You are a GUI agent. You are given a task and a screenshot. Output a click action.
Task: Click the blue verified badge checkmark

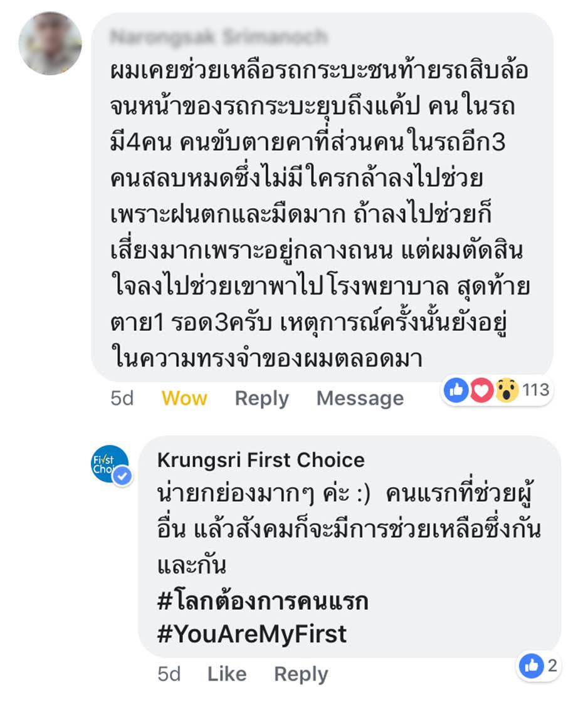click(x=122, y=476)
